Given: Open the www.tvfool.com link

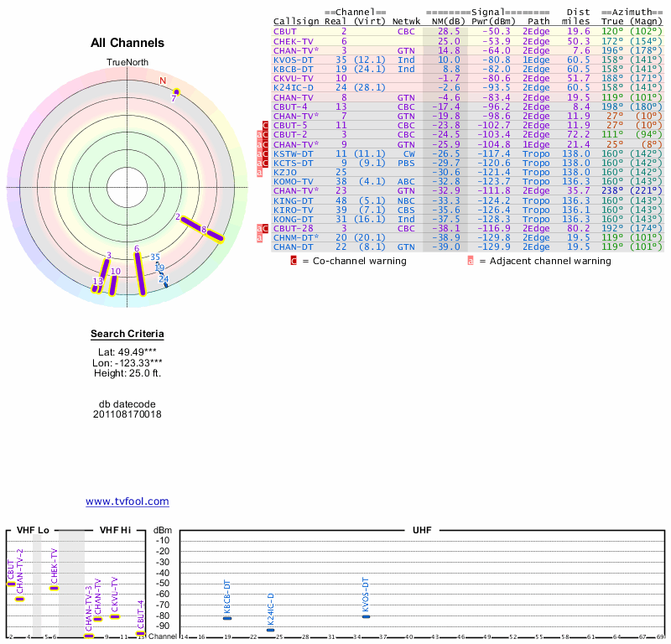Looking at the screenshot, I should point(127,501).
